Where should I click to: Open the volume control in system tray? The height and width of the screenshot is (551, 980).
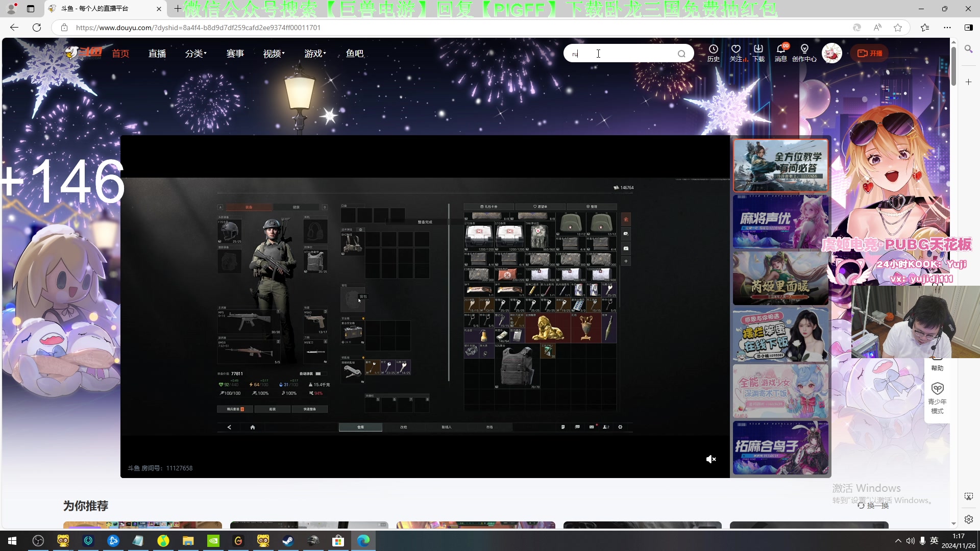tap(911, 541)
